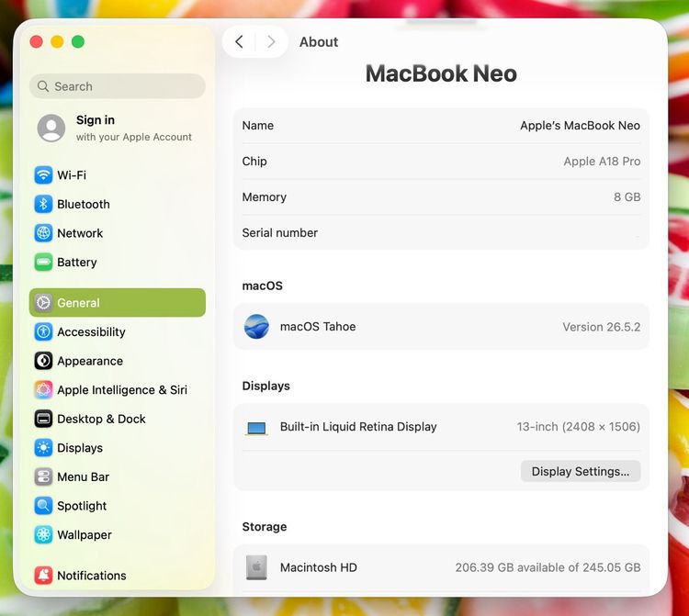Click the Desktop & Dock icon
This screenshot has height=616, width=689.
pos(43,419)
